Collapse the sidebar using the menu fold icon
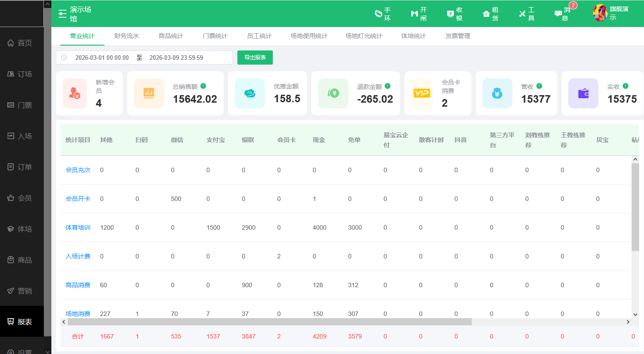This screenshot has height=354, width=644. tap(62, 14)
